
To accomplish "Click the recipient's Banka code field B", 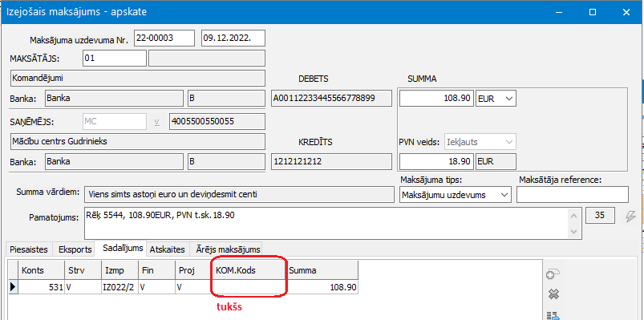I will pos(226,162).
